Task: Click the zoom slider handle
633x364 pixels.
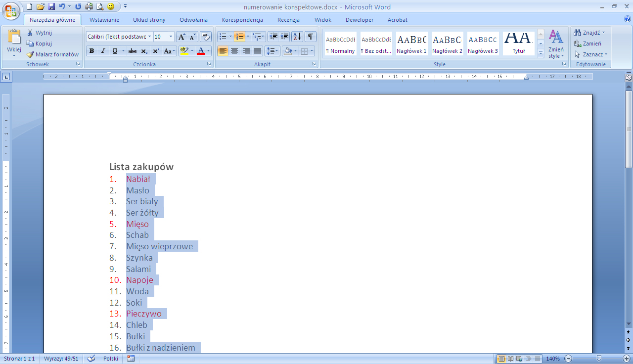Action: coord(599,359)
